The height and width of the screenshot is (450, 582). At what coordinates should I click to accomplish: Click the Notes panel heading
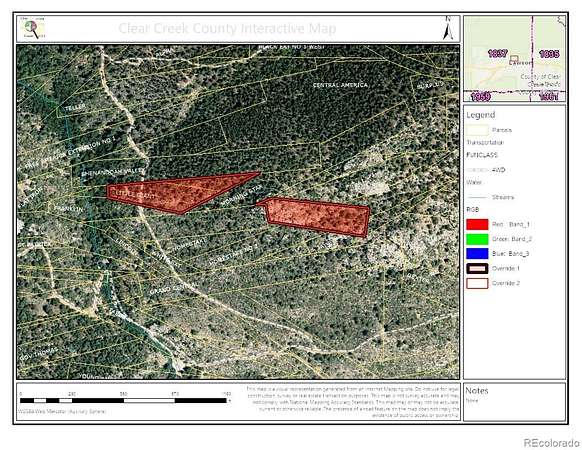click(477, 391)
